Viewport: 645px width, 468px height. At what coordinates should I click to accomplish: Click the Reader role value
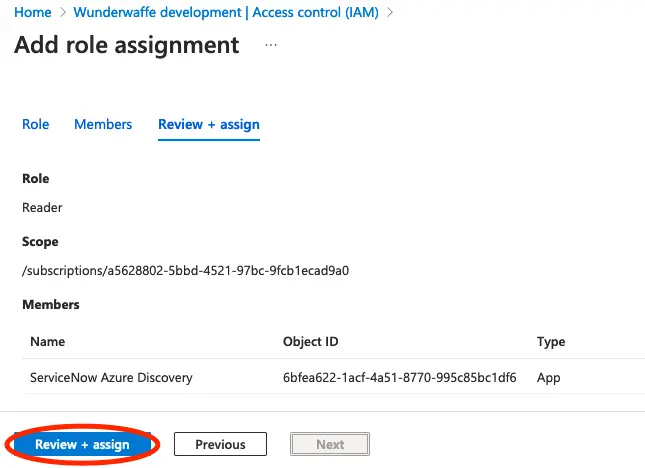click(42, 208)
